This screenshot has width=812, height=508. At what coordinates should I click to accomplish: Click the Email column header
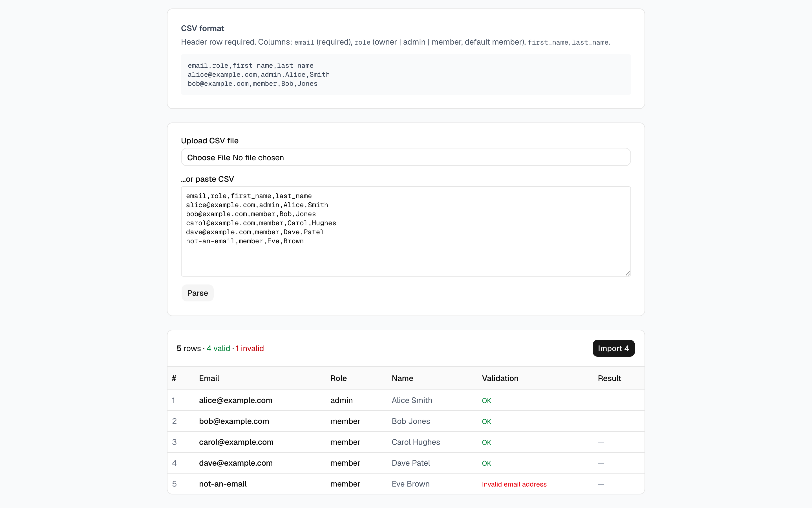tap(209, 378)
